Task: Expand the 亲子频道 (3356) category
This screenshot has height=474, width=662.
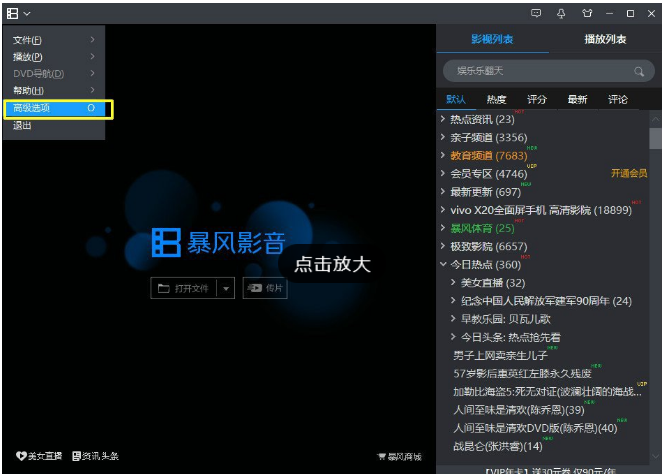Action: (443, 137)
